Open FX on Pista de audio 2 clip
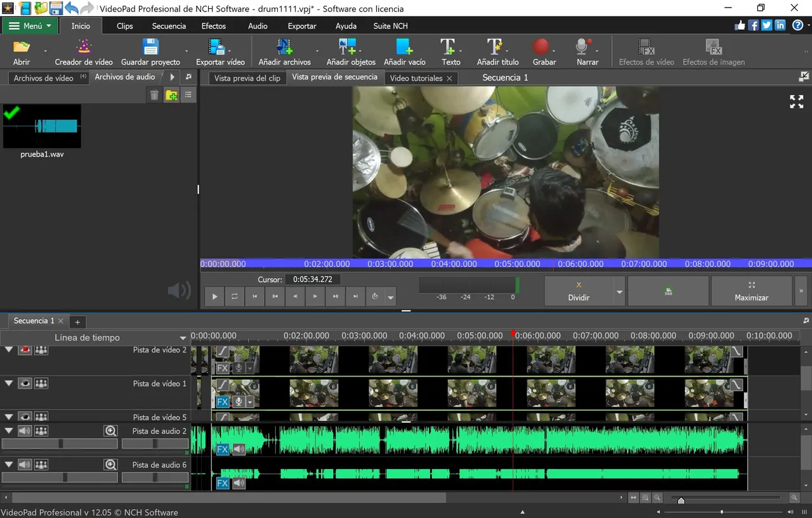This screenshot has width=812, height=518. click(223, 450)
